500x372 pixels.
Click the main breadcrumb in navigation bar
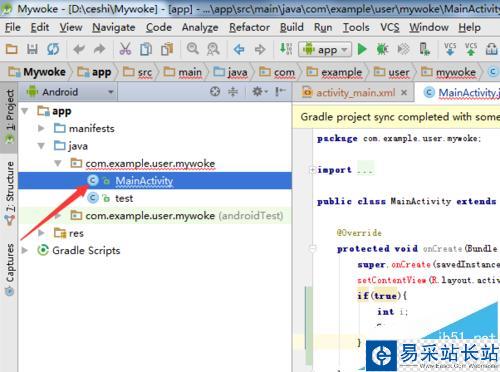183,72
